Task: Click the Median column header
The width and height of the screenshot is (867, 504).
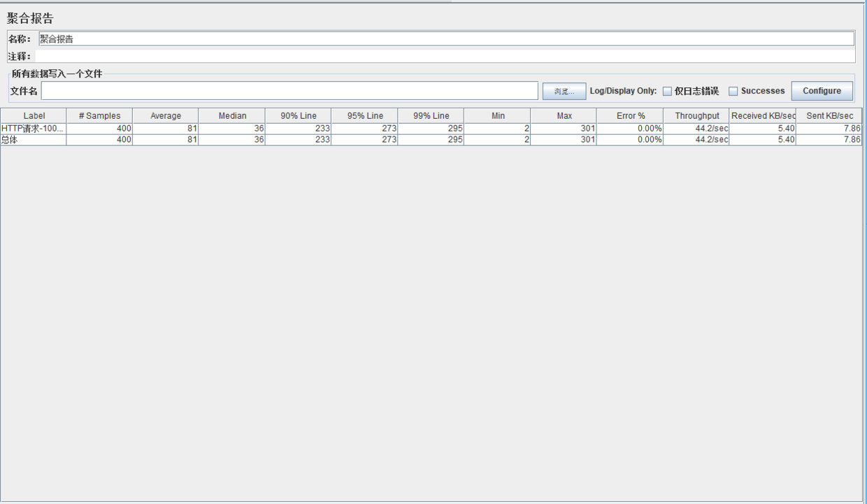Action: pyautogui.click(x=232, y=116)
